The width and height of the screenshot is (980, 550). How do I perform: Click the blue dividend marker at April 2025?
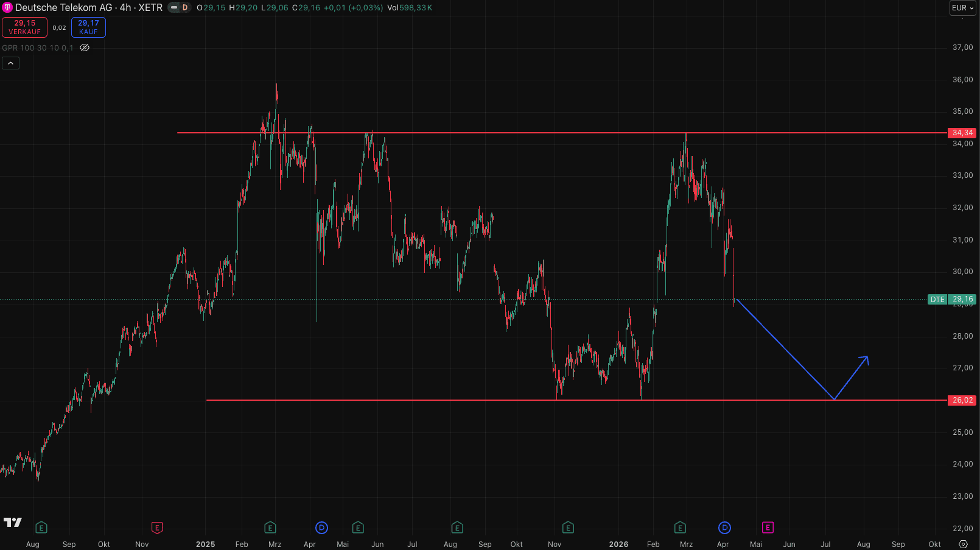(321, 527)
